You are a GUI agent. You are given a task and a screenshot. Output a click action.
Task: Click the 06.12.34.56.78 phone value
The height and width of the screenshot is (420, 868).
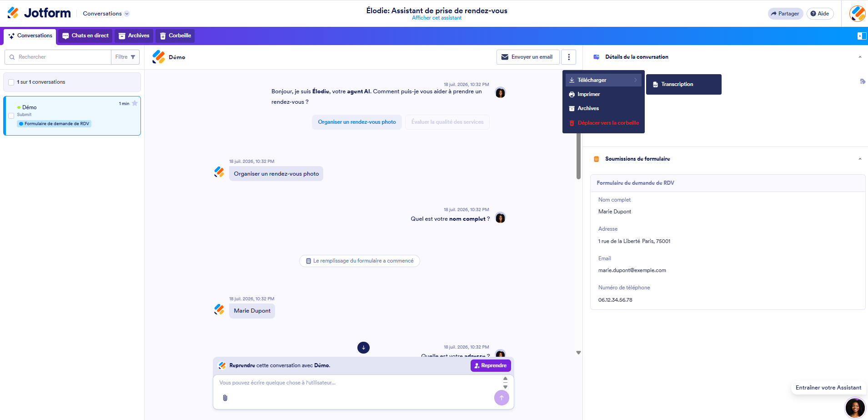pos(615,300)
